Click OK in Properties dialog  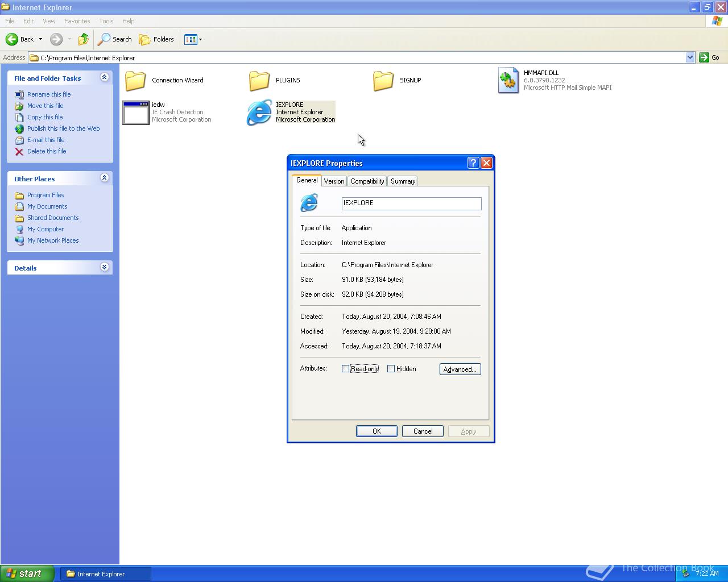(377, 431)
